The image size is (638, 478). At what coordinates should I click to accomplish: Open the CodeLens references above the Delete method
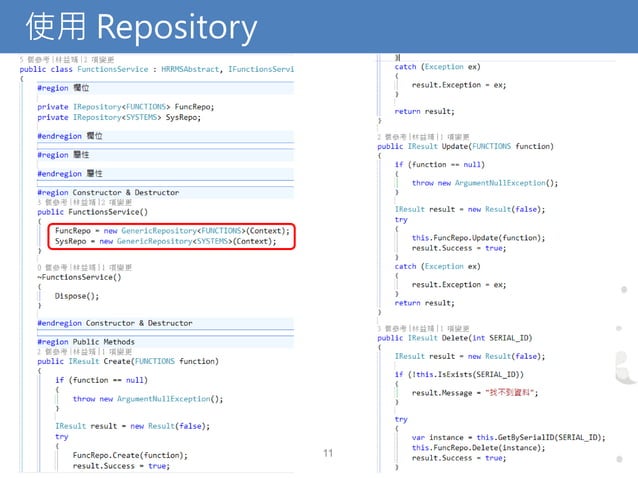423,329
